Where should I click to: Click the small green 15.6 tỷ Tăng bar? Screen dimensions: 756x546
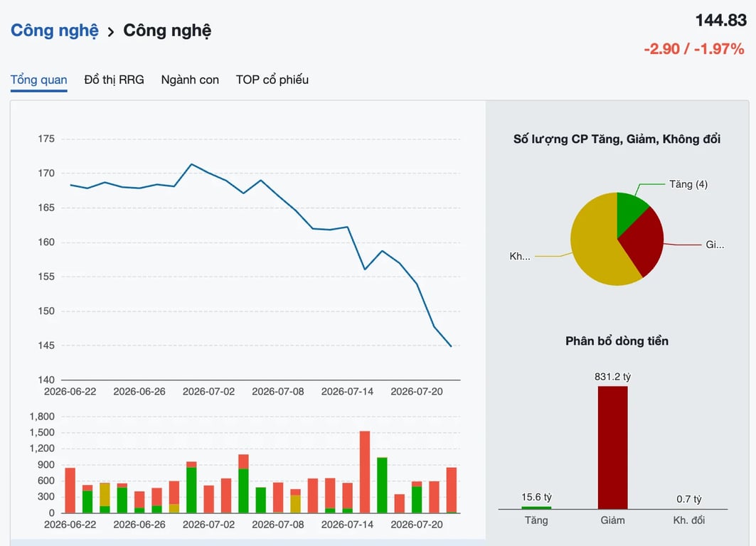point(536,508)
